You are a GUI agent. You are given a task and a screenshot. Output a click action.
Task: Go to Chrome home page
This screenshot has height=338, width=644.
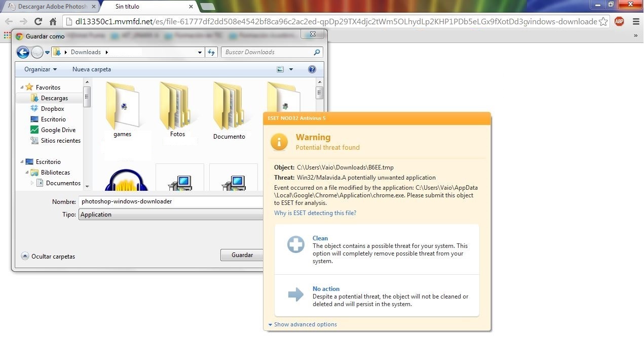pos(53,22)
